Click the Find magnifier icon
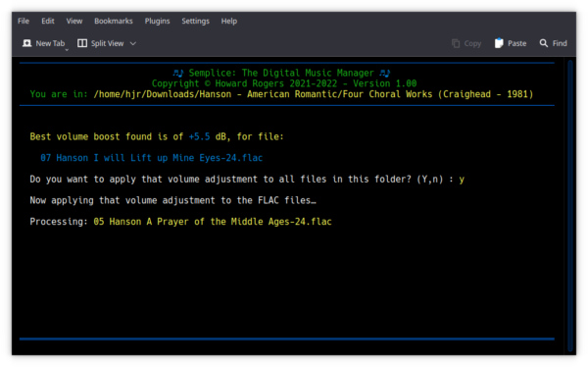588x367 pixels. 544,43
